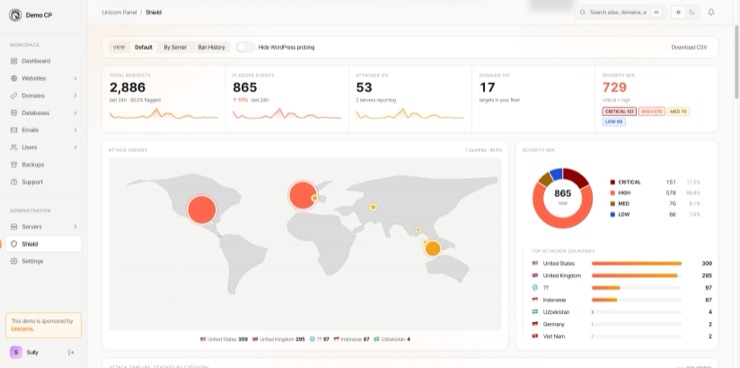Select the Default view tab

(143, 47)
